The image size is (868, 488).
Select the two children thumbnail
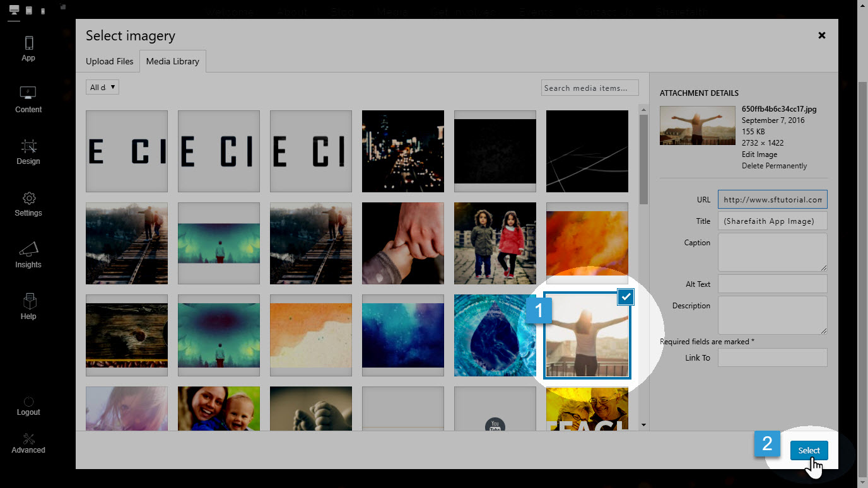pyautogui.click(x=495, y=243)
